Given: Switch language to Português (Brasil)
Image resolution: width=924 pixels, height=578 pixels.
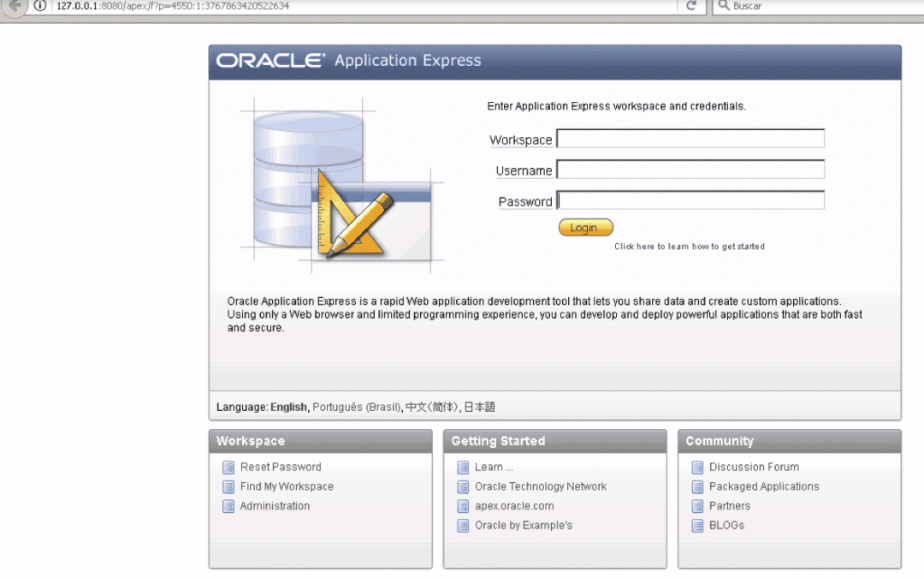Looking at the screenshot, I should coord(357,407).
